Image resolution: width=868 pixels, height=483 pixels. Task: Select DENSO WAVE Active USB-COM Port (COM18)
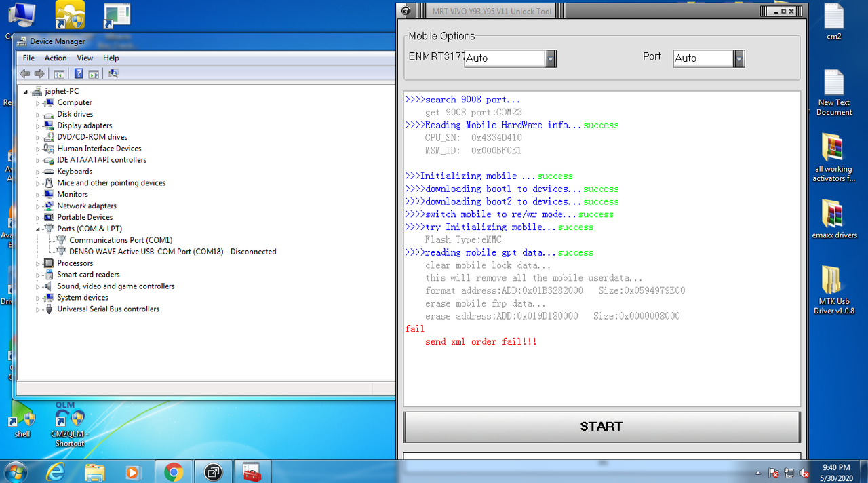pyautogui.click(x=172, y=252)
